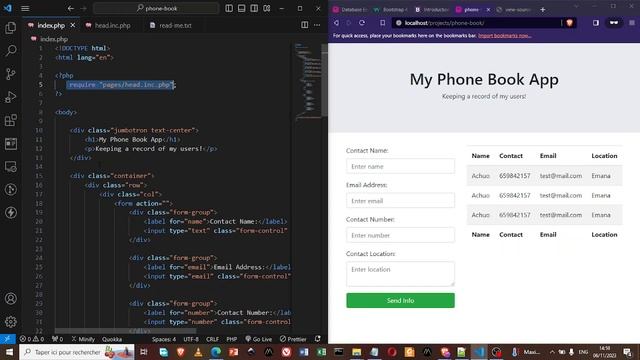Click the green Send Info button
The width and height of the screenshot is (640, 360).
point(400,300)
